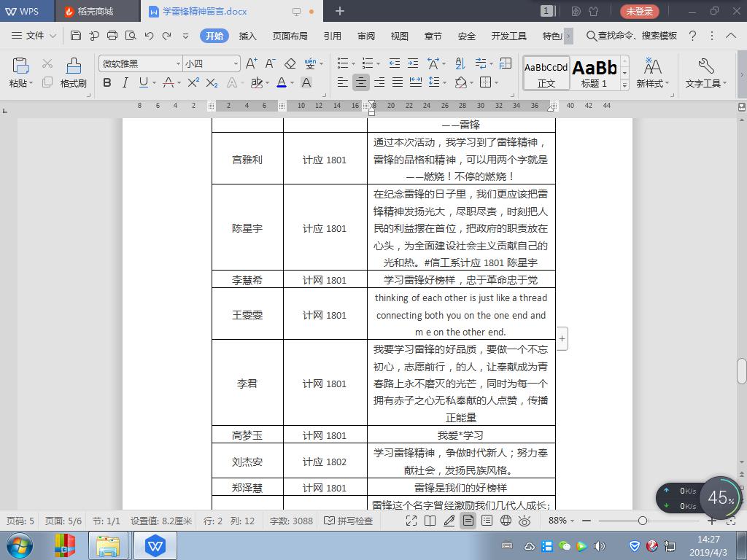Click the Format Painter (格式刷) icon
The height and width of the screenshot is (560, 747).
(x=73, y=72)
